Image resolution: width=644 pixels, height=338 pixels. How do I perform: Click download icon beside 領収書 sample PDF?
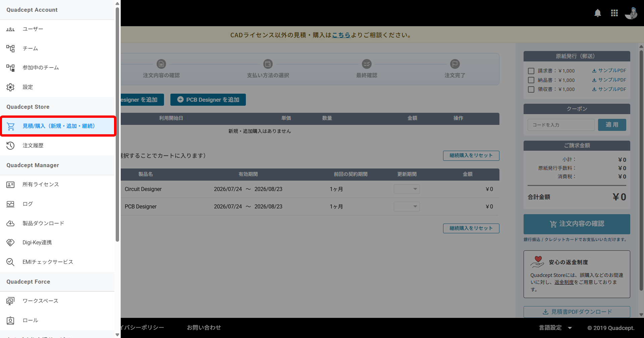tap(594, 89)
